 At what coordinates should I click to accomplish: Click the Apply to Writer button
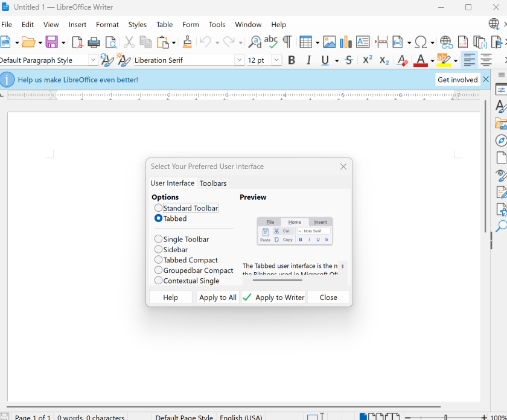tap(273, 297)
